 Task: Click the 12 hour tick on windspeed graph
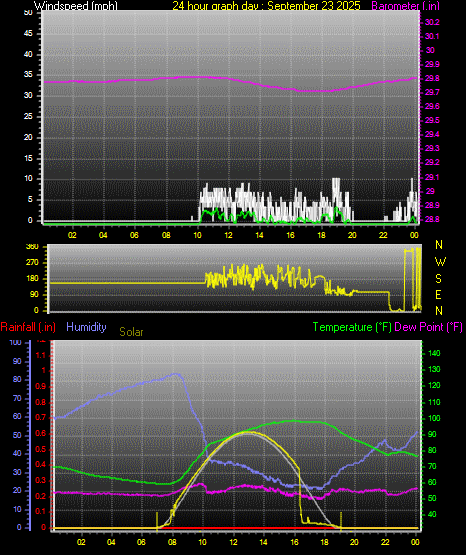(229, 235)
